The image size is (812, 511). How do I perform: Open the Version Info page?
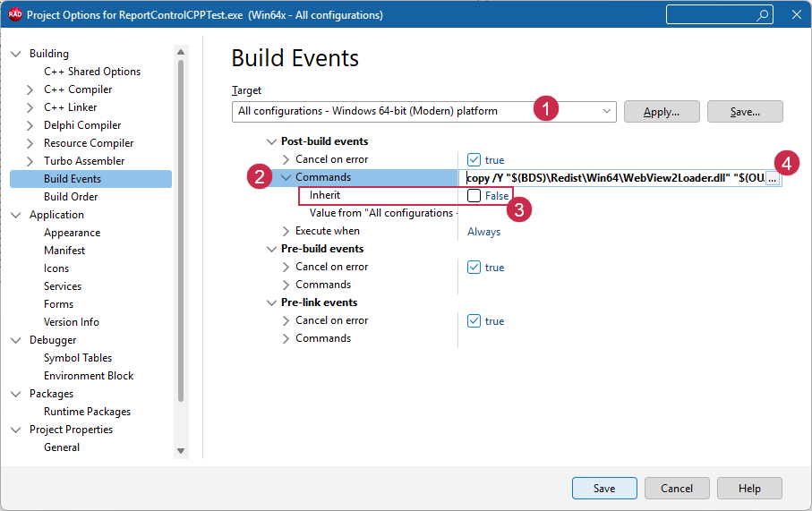(72, 322)
